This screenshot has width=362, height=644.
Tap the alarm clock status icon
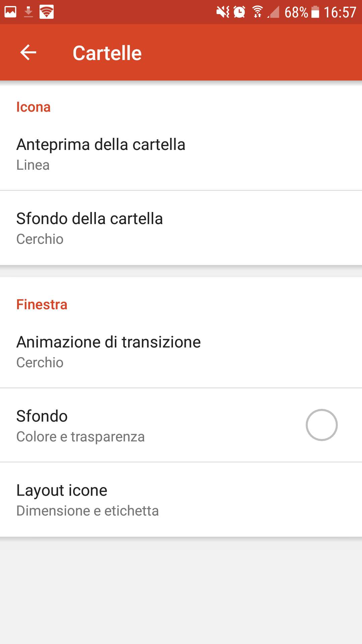239,12
